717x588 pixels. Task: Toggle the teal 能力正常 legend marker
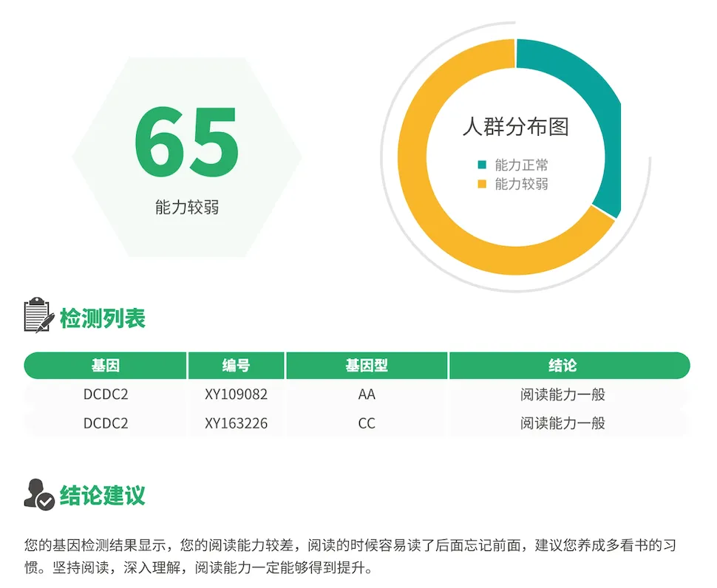click(482, 165)
